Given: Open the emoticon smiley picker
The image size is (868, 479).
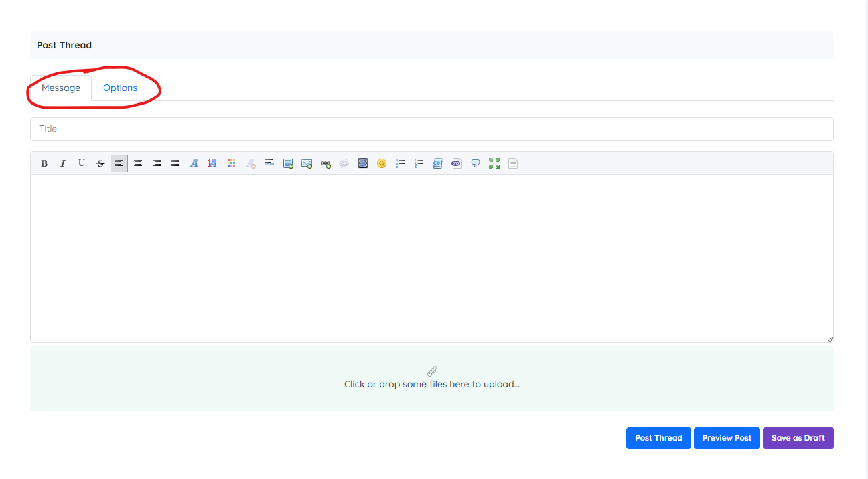Looking at the screenshot, I should pyautogui.click(x=382, y=163).
